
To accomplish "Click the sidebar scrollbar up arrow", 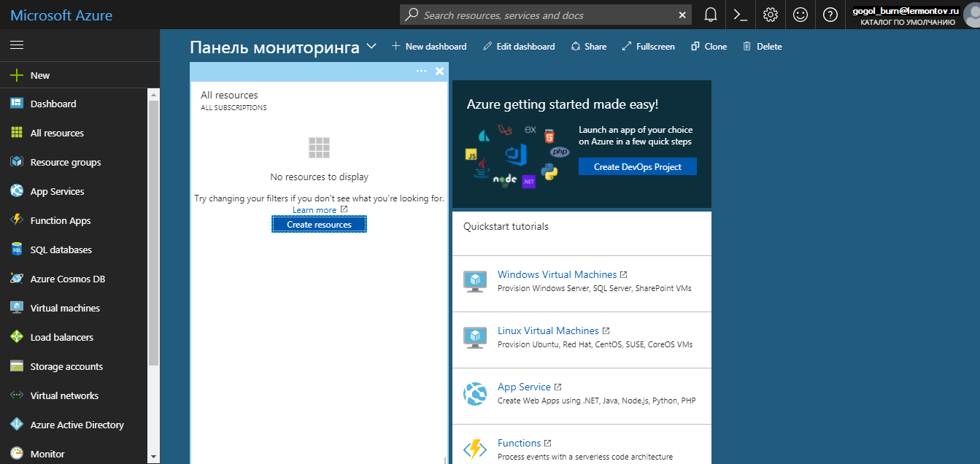I will point(153,95).
